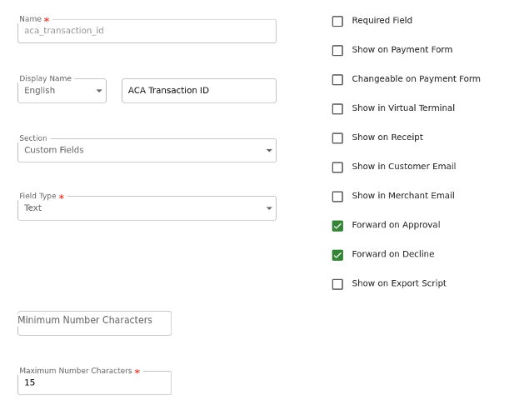Enable the Required Field checkbox
The image size is (529, 420).
[x=337, y=22]
